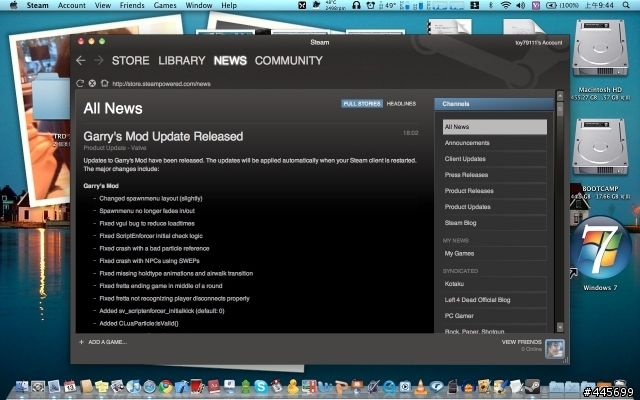
Task: Go to the STORE section
Action: pos(131,60)
